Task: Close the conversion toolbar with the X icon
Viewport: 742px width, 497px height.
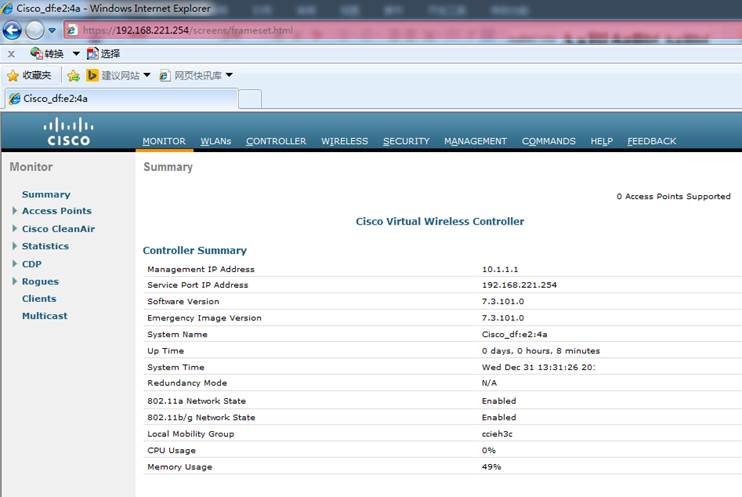Action: point(11,54)
